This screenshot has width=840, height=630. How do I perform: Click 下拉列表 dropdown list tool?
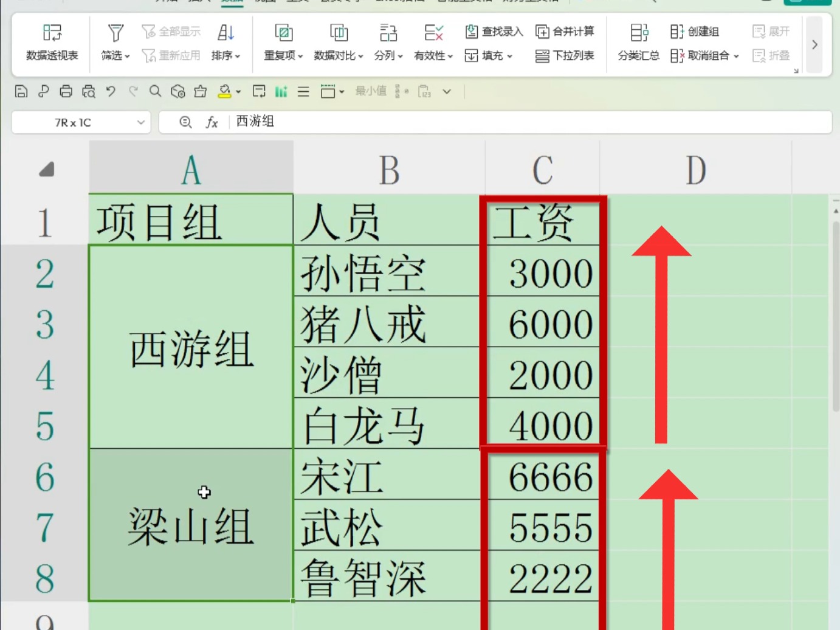[x=565, y=55]
